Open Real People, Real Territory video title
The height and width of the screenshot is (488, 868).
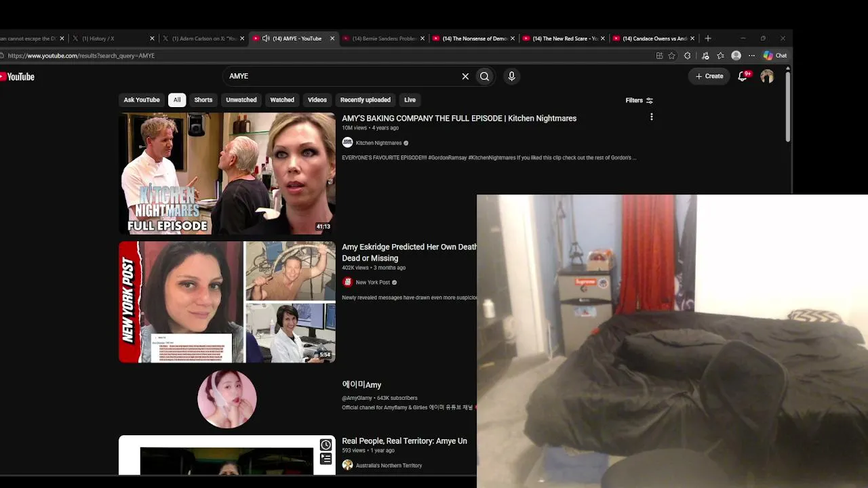404,441
